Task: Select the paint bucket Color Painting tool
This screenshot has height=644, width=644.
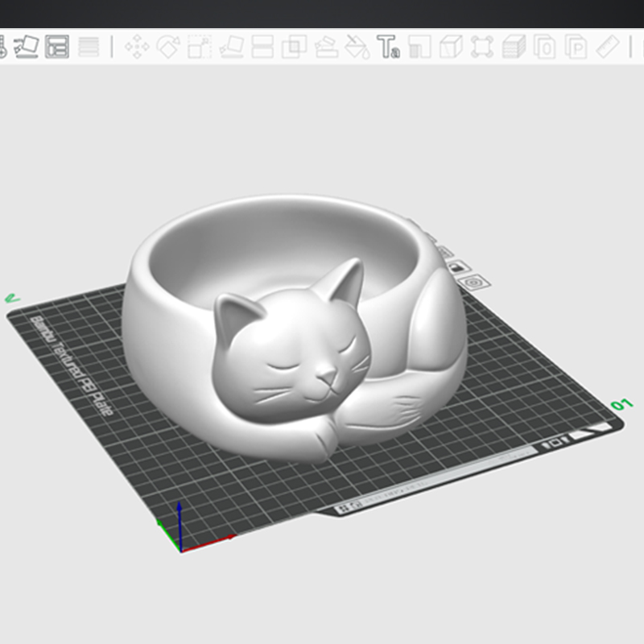Action: (x=357, y=47)
